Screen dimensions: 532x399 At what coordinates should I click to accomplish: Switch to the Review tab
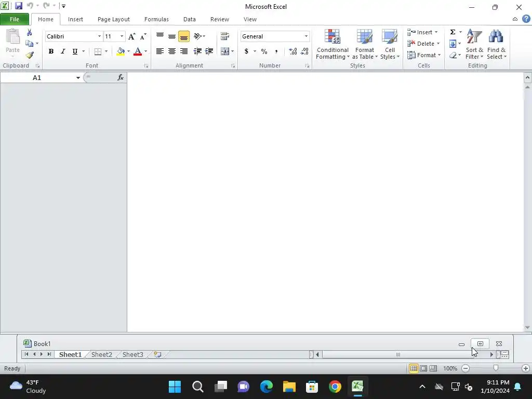(x=220, y=19)
